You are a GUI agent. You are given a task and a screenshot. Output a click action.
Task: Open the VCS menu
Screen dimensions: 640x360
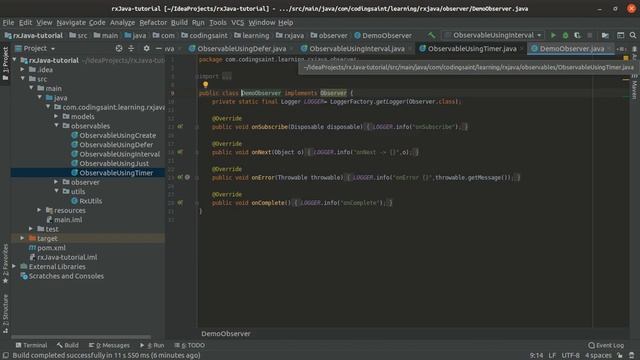[237, 22]
